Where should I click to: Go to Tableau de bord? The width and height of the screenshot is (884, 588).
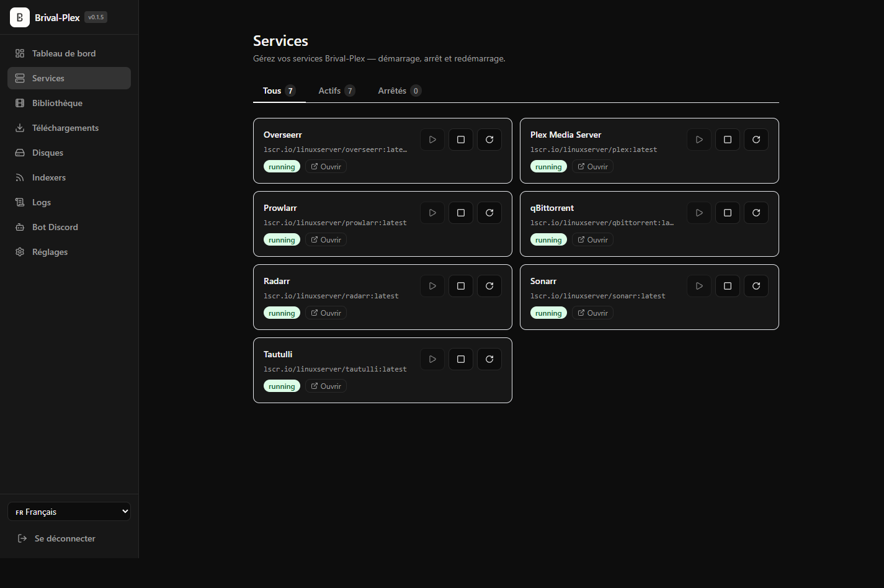[x=69, y=53]
